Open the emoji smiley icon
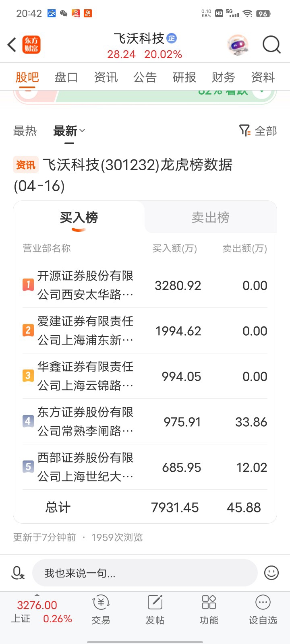 271,572
